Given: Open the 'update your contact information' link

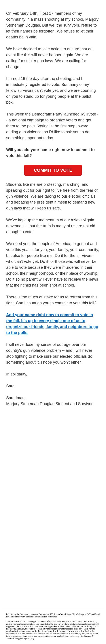Looking at the screenshot, I should tap(20, 624).
